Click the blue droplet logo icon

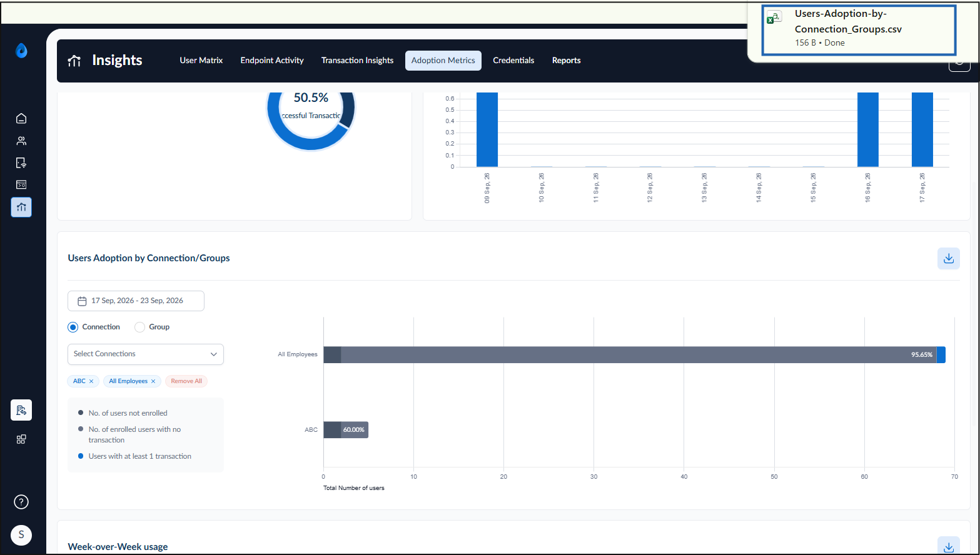click(x=21, y=51)
